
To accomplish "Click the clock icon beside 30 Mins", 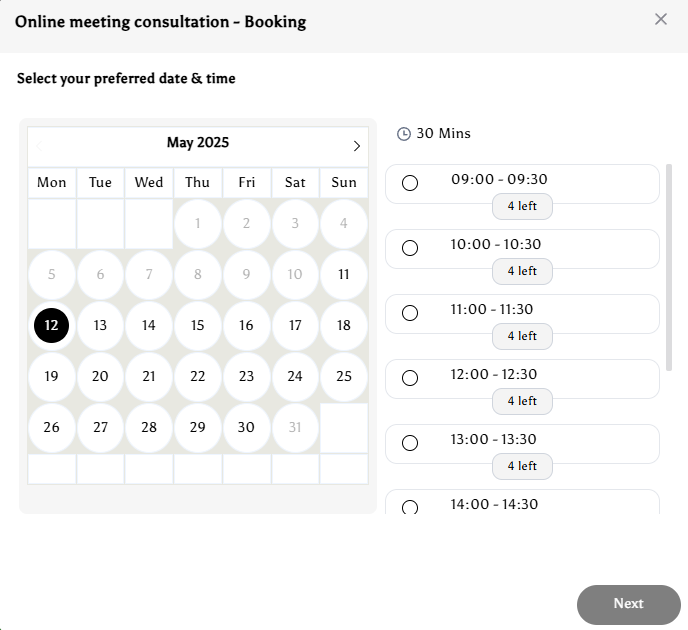I will coord(404,134).
